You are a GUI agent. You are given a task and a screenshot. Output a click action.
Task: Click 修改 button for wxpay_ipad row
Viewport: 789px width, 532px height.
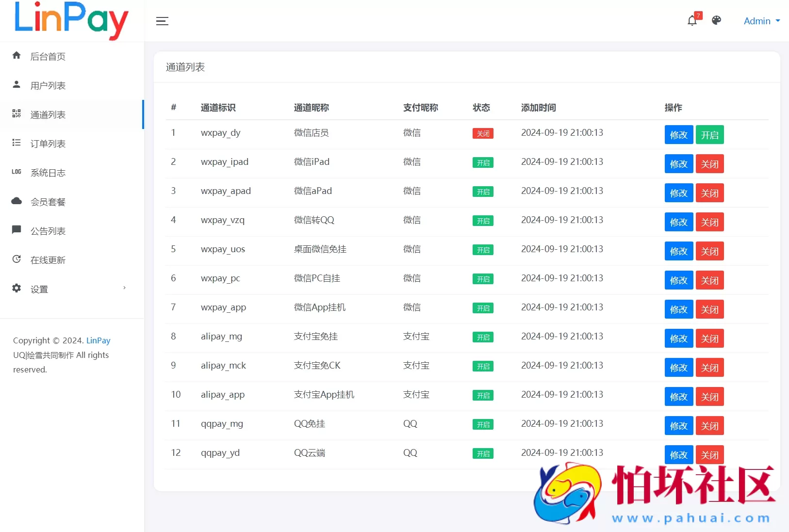[x=678, y=164]
